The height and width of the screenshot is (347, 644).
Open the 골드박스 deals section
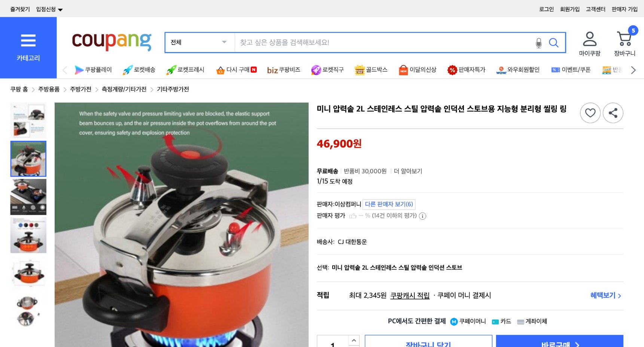(371, 70)
